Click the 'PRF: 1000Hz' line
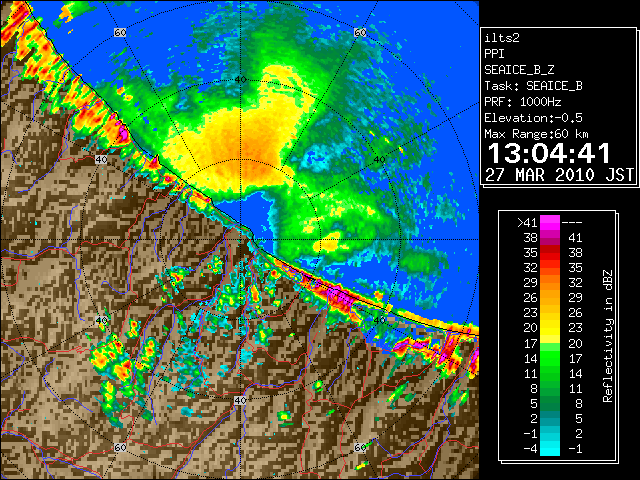640x480 pixels. point(523,102)
